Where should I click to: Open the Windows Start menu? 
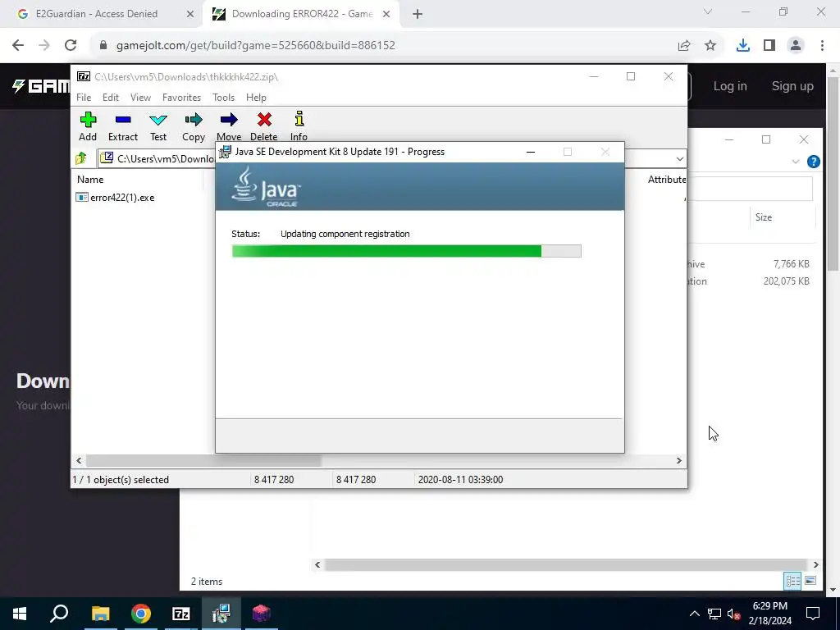click(20, 614)
